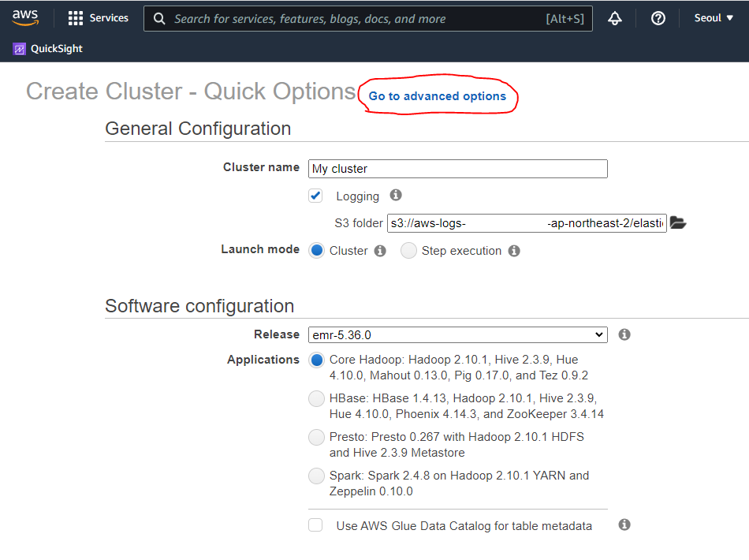Show info for Step execution mode
The image size is (749, 560).
pos(514,251)
